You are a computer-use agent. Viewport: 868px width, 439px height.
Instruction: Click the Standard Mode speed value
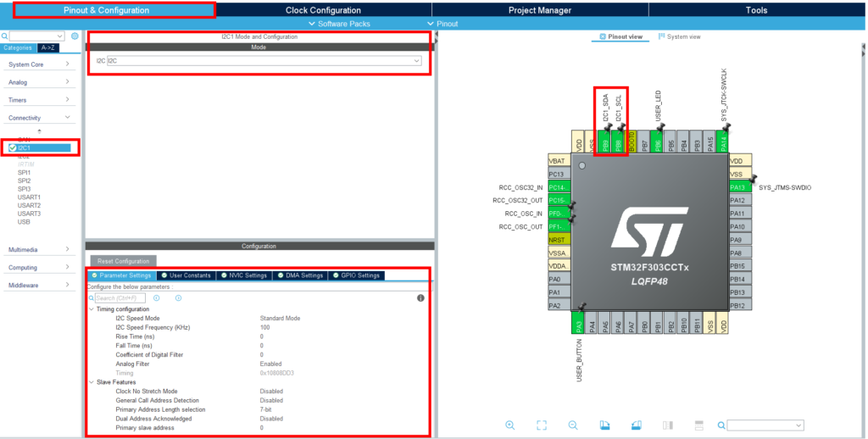tap(280, 319)
